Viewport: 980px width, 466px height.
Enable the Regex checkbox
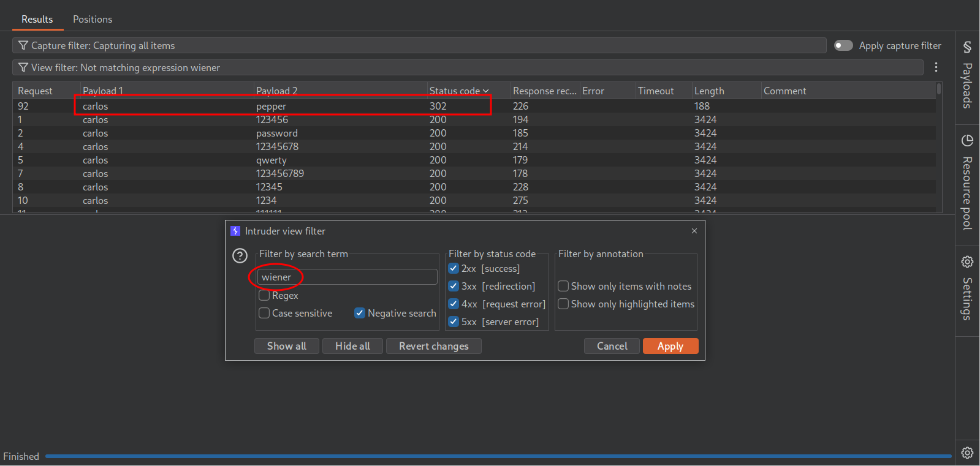(265, 296)
